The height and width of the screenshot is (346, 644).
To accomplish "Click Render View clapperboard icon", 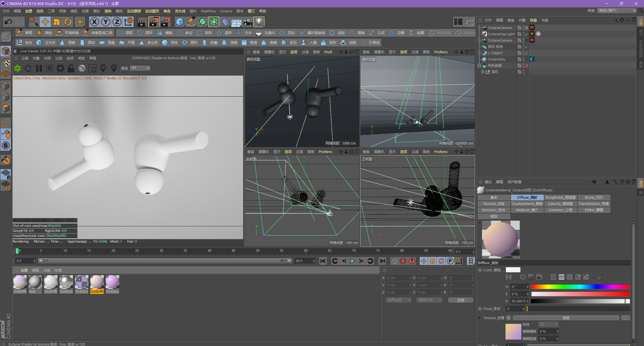I will (x=142, y=22).
